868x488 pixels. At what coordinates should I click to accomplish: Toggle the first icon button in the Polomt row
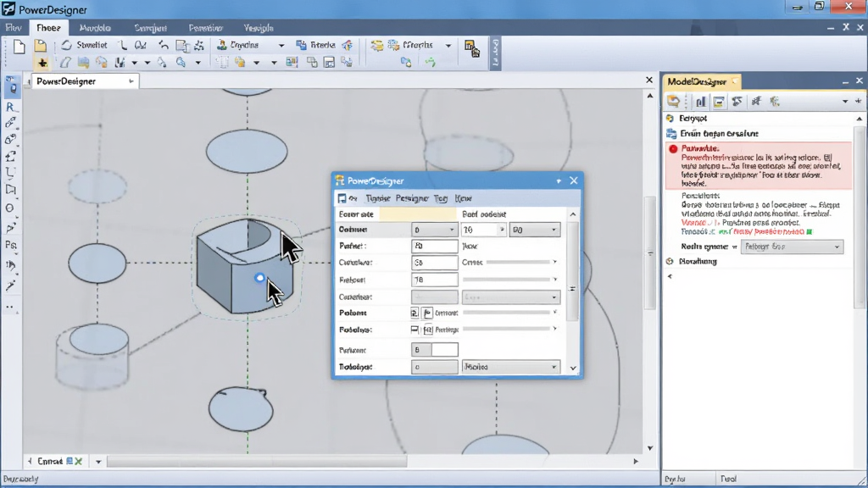point(415,313)
